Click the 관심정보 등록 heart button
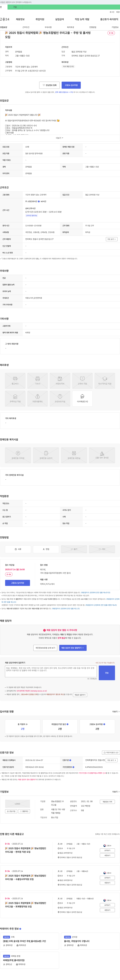 (x=50, y=85)
